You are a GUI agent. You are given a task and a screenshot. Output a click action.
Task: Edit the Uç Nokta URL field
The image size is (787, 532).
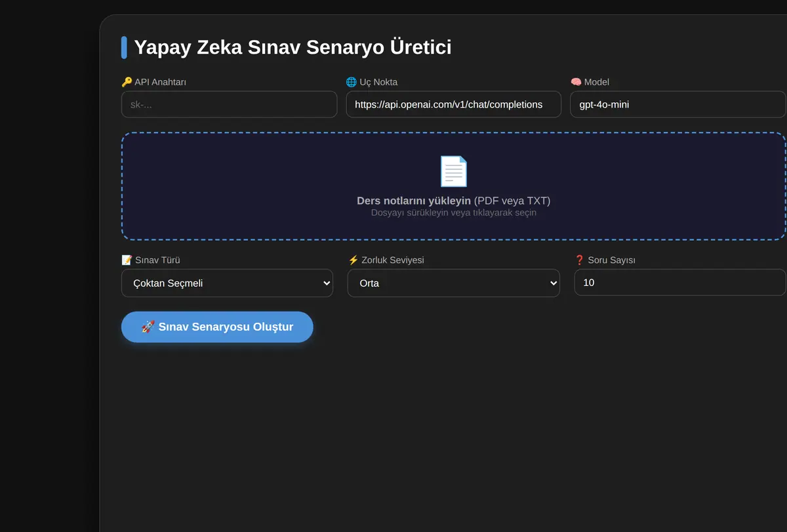pos(454,104)
